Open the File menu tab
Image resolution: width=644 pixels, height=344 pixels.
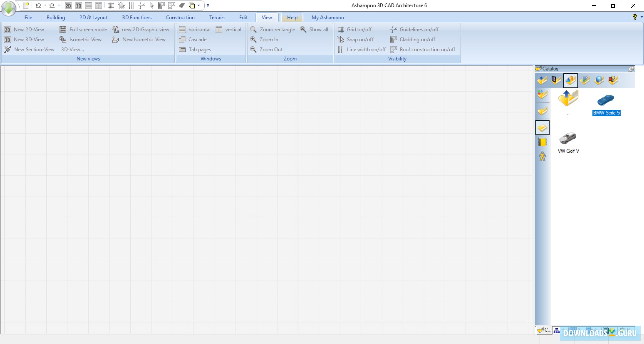(28, 17)
